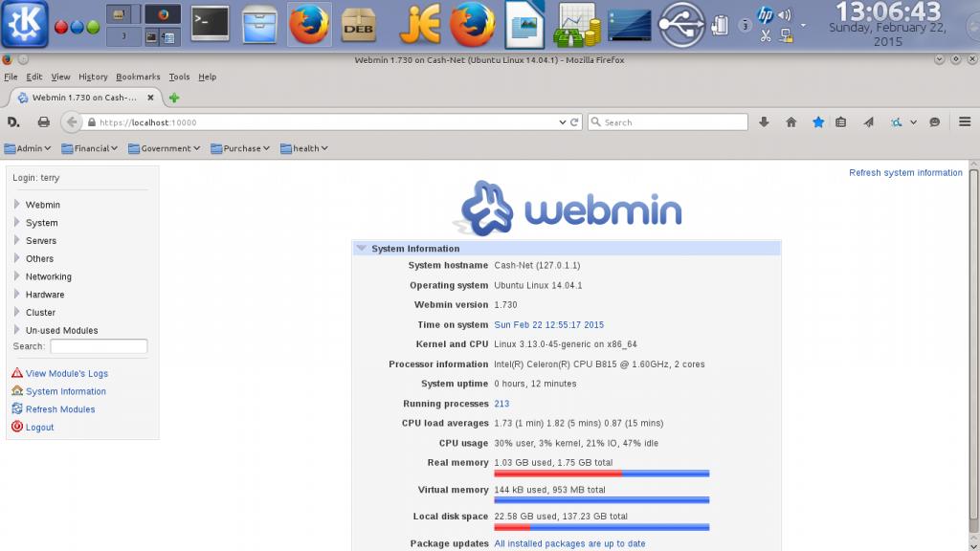Open new tab with plus icon
The height and width of the screenshot is (551, 980).
(x=174, y=98)
